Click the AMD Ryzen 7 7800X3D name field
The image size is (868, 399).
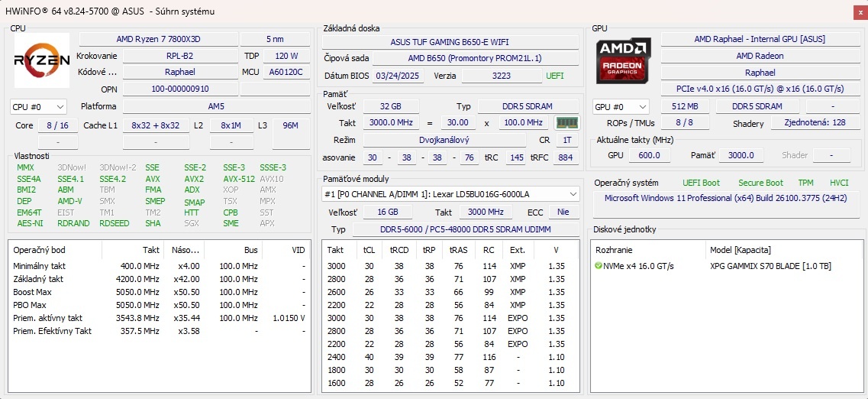[157, 39]
